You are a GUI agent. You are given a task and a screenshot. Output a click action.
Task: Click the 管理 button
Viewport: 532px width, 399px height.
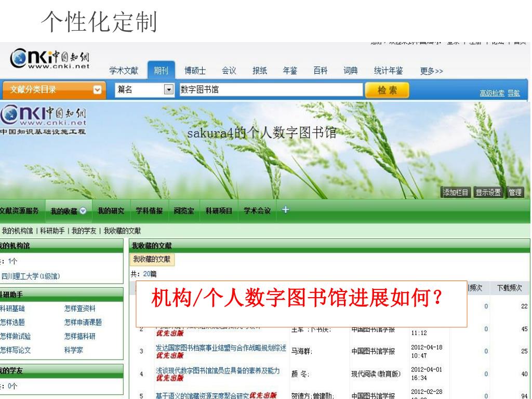point(515,192)
